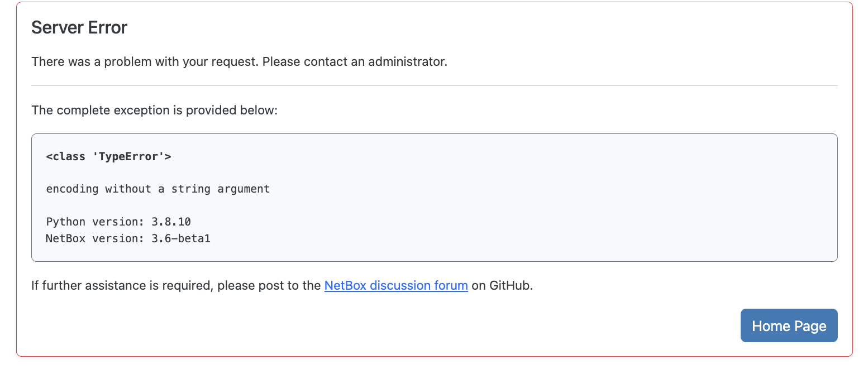Screen dimensions: 868x374
Task: Click the encoding error message line
Action: tap(158, 189)
